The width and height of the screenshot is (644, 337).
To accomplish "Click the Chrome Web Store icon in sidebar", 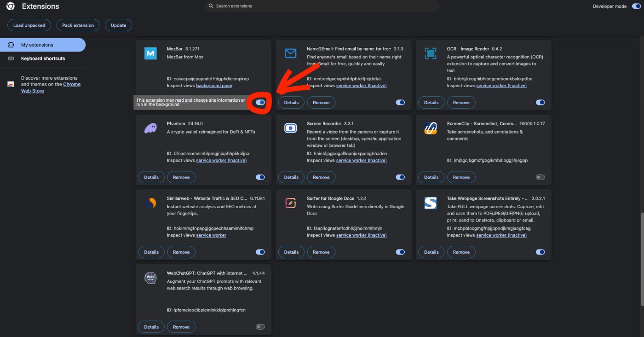I will 10,84.
